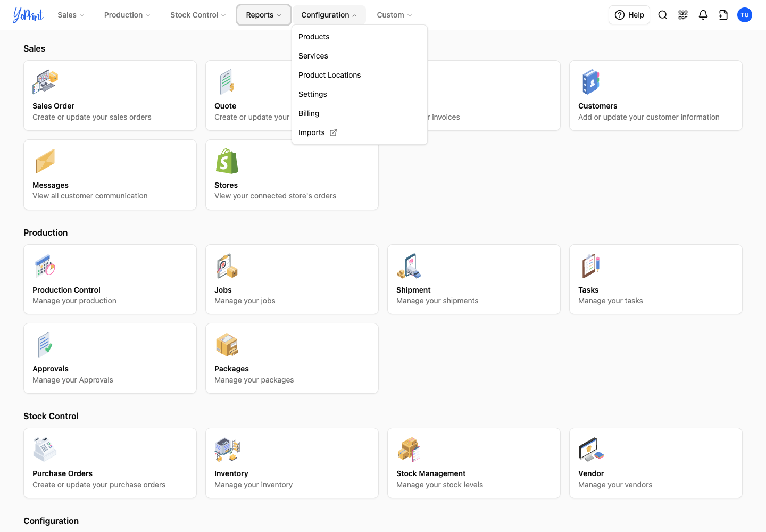Open the search icon in header
This screenshot has width=766, height=532.
pyautogui.click(x=663, y=15)
